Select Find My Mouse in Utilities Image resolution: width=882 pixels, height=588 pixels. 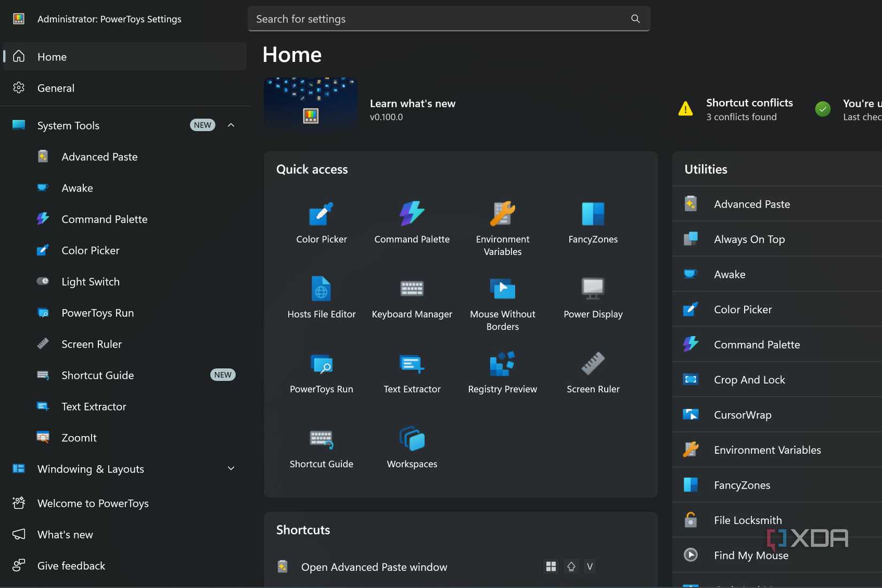pyautogui.click(x=777, y=555)
